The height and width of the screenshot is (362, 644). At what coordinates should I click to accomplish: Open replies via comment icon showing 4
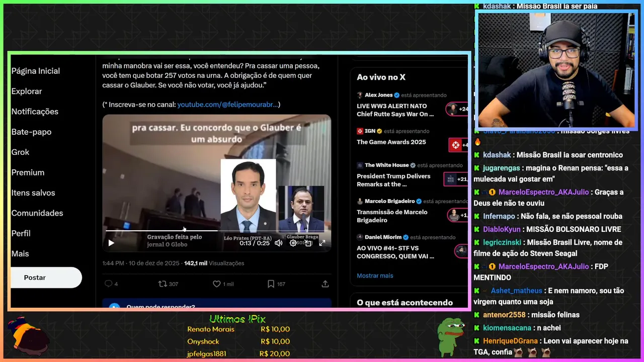click(111, 284)
